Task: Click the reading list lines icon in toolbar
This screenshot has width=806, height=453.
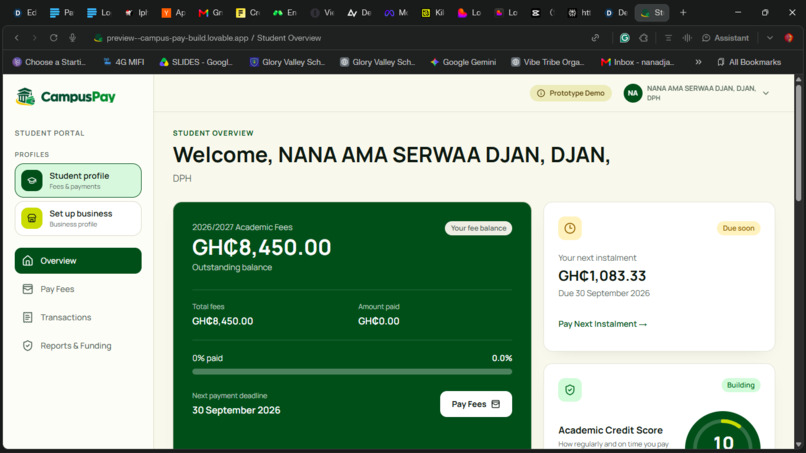Action: click(x=668, y=38)
